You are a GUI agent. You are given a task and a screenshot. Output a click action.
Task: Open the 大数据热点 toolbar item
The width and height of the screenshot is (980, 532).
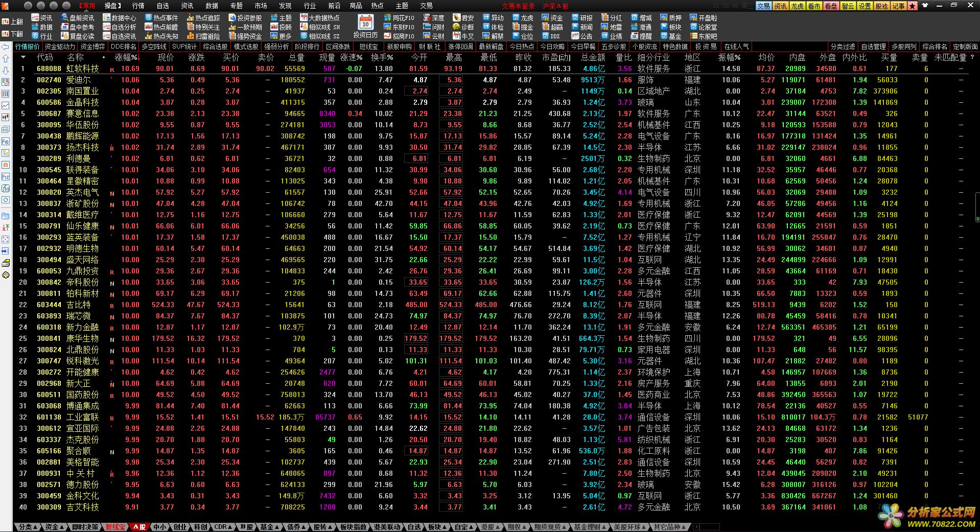[319, 18]
